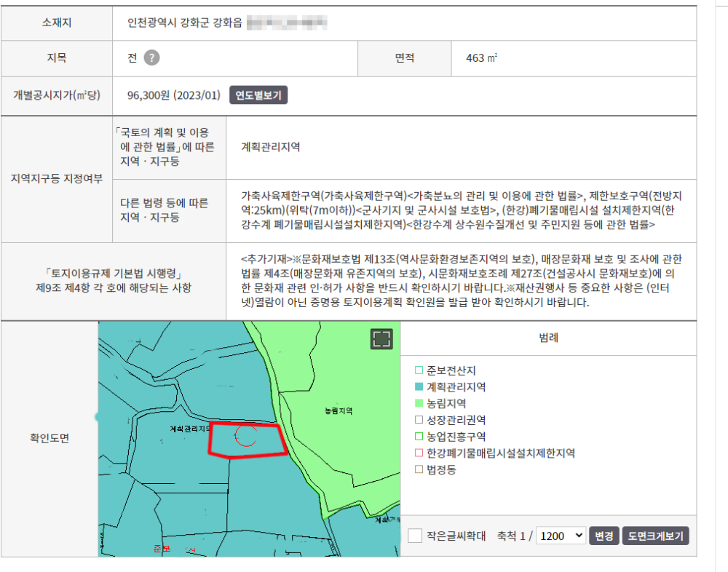This screenshot has height=572, width=728.
Task: Open the enlarged map with 도면크게보기
Action: [x=655, y=536]
